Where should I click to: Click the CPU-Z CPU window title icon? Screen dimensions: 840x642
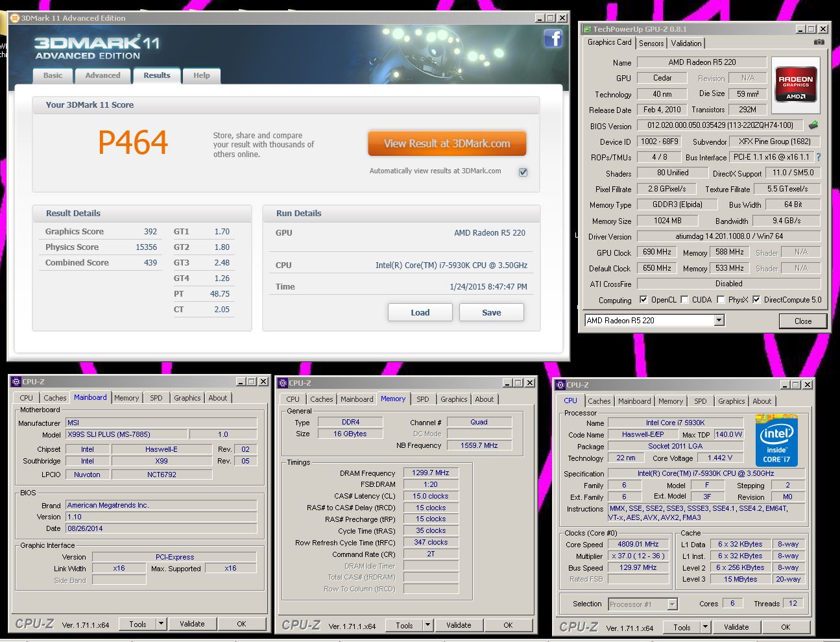[x=560, y=385]
